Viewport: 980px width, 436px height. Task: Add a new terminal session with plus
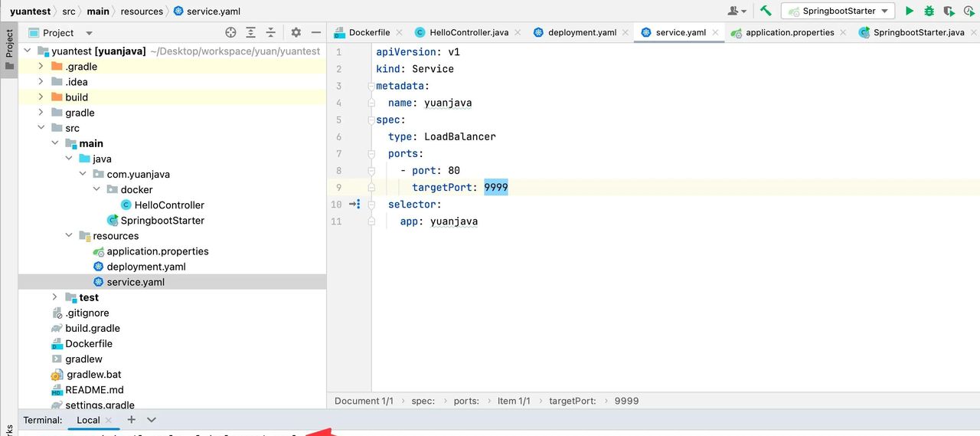pos(131,419)
